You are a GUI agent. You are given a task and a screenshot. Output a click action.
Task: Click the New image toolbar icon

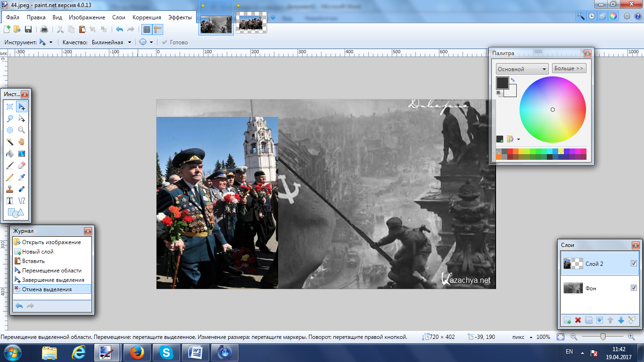click(7, 29)
